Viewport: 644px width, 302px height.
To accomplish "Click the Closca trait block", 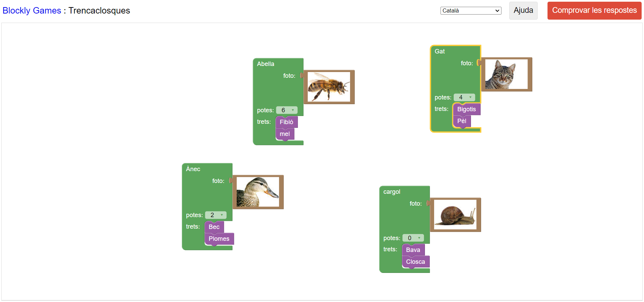I will pos(415,262).
